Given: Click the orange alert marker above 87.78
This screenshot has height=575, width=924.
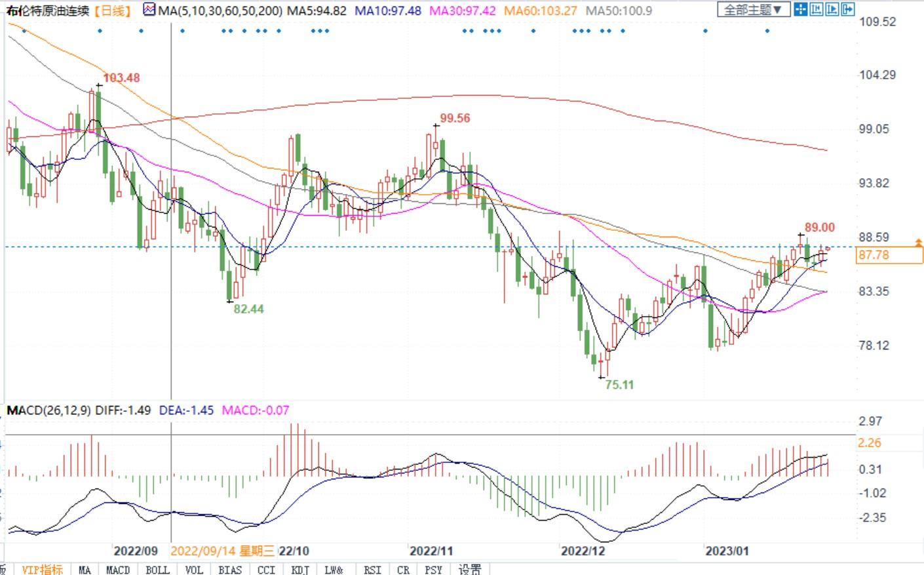Looking at the screenshot, I should coord(918,242).
